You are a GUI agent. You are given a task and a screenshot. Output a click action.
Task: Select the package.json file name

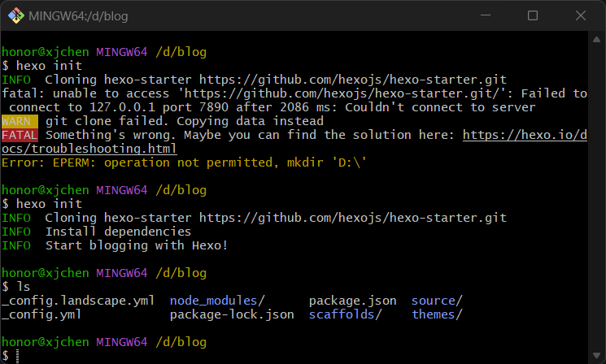pos(352,301)
